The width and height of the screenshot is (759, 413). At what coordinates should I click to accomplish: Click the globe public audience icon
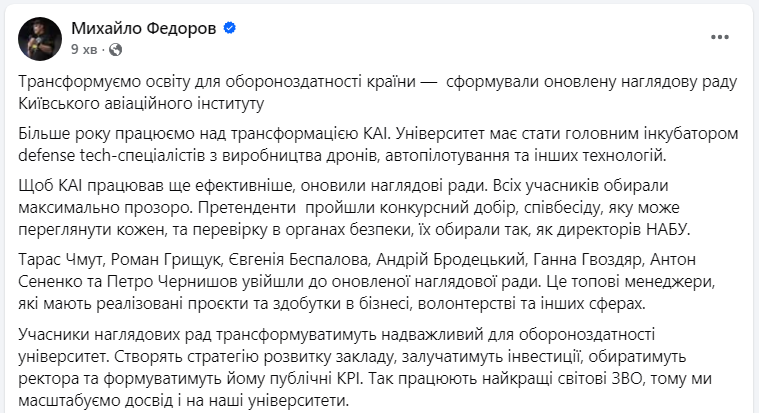pos(115,48)
